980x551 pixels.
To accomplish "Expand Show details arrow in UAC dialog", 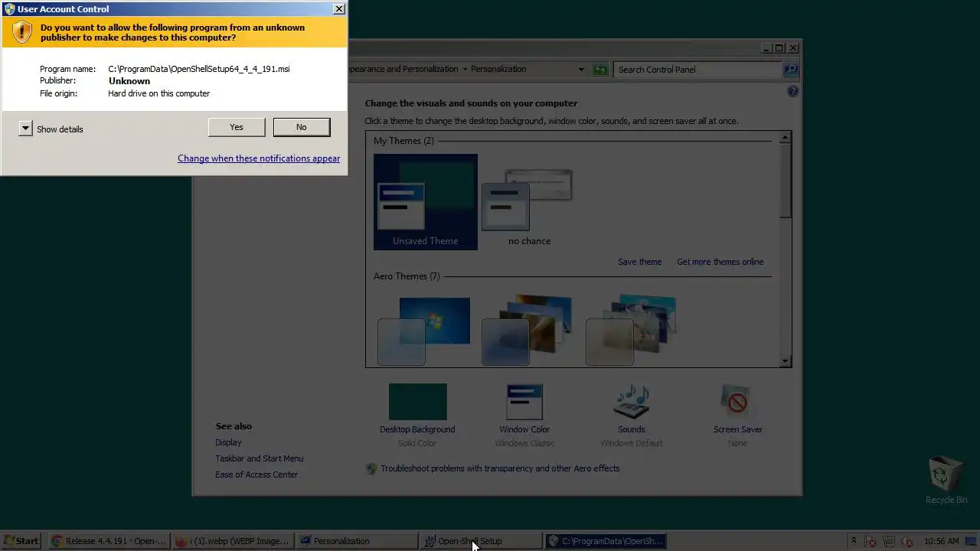I will [x=25, y=129].
